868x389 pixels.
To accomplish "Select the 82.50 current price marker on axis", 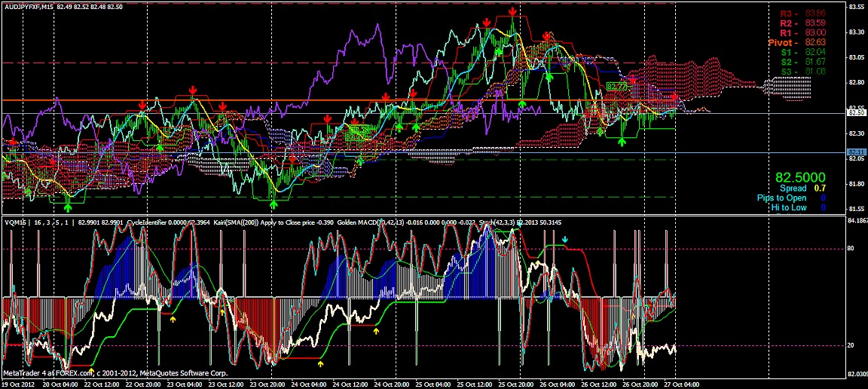I will pyautogui.click(x=857, y=113).
